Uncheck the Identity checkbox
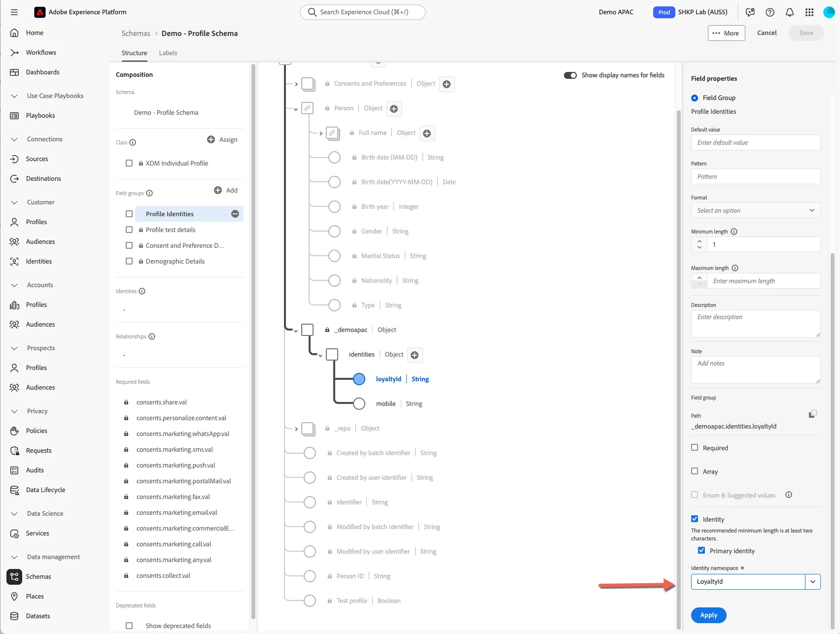840x634 pixels. [695, 519]
